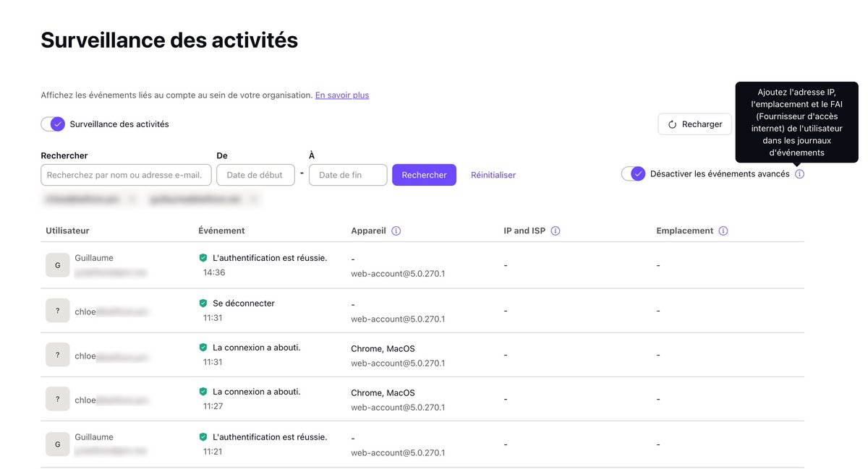The image size is (868, 469).
Task: Click shield icon of 11:31 La connexion a abouti
Action: pyautogui.click(x=203, y=348)
